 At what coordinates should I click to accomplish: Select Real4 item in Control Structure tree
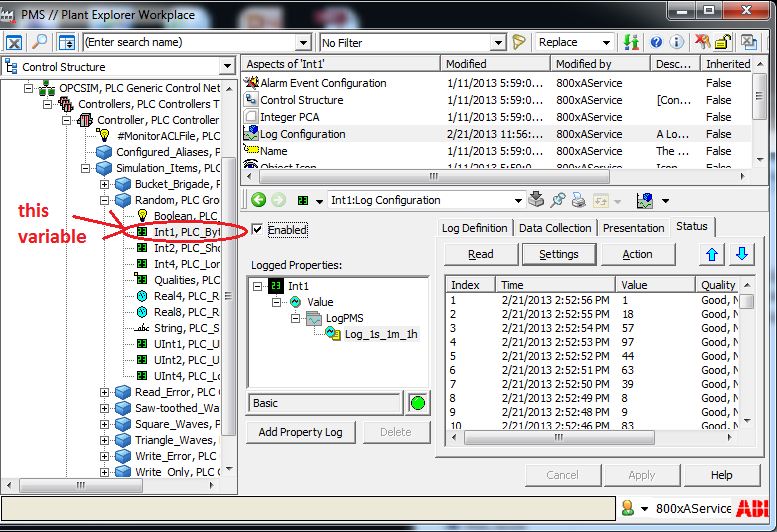pos(186,296)
